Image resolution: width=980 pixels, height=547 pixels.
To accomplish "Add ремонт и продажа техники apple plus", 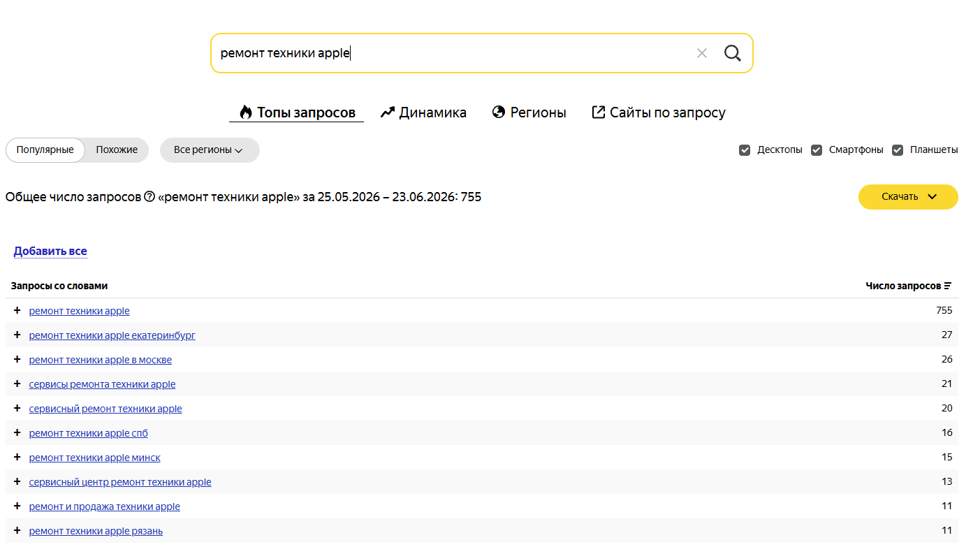I will 17,506.
